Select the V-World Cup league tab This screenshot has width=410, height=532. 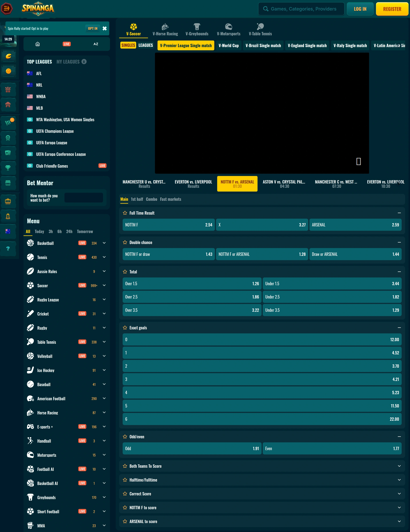click(x=229, y=46)
